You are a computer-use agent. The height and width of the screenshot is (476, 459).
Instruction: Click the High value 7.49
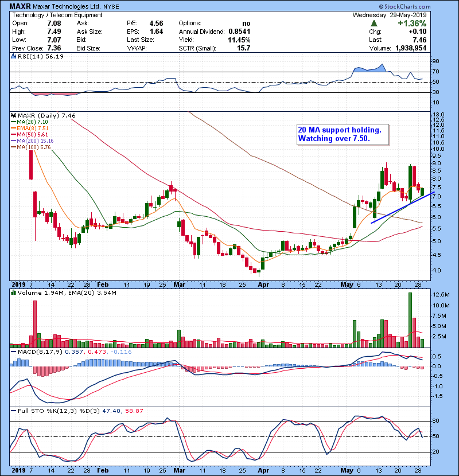[x=54, y=32]
